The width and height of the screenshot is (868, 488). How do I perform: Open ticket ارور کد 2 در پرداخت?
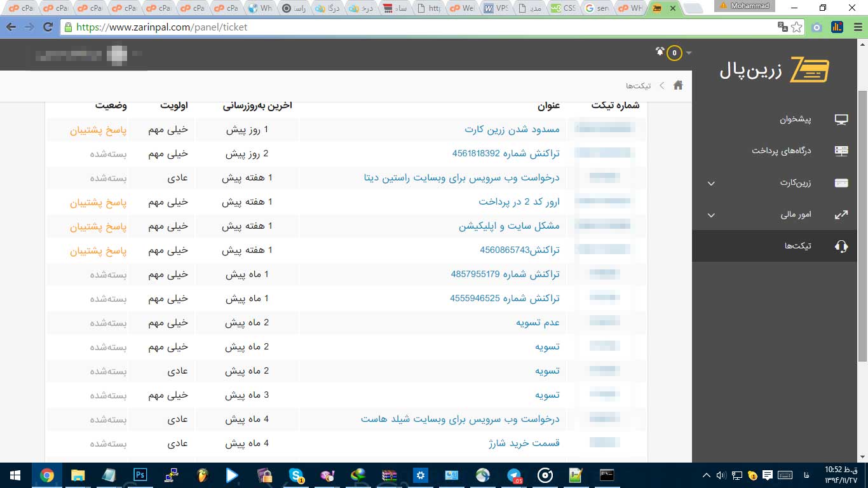click(519, 201)
